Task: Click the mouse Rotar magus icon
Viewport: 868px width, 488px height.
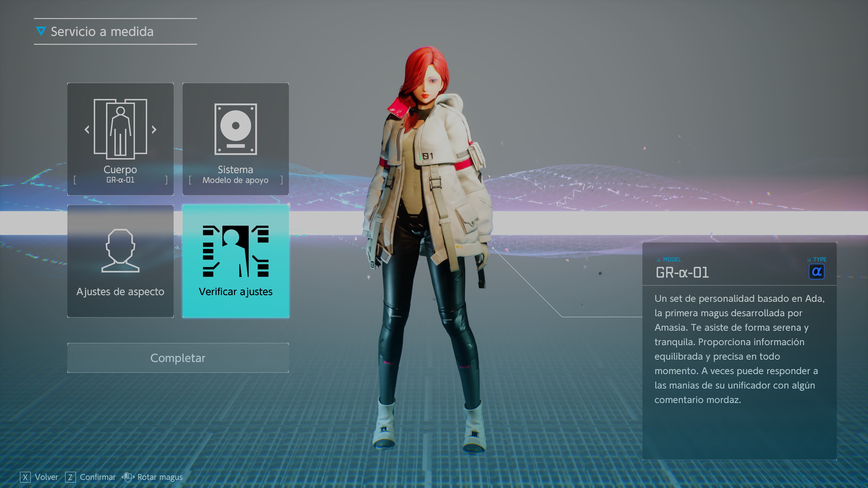Action: pos(128,477)
